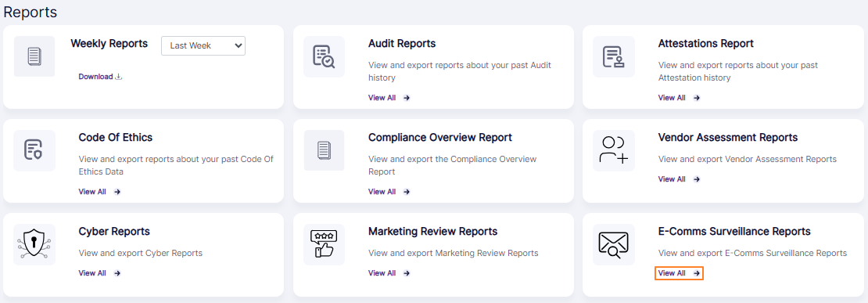Click the arrow icon beside Cyber Reports View All

117,273
